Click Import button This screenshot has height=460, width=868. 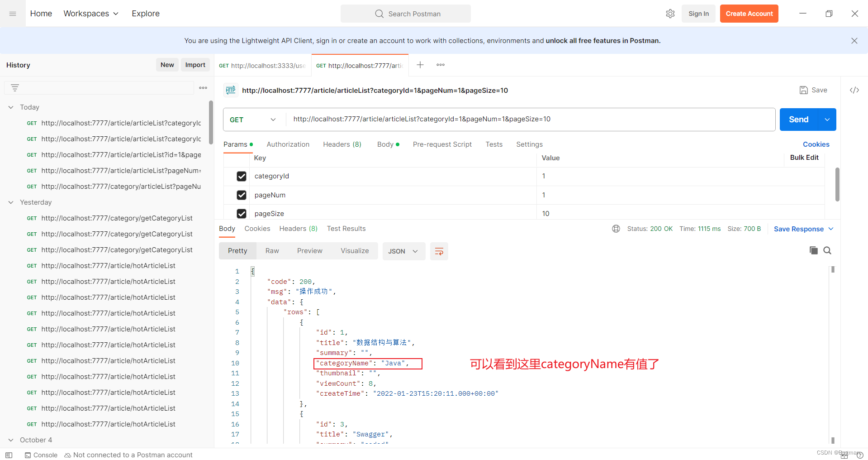[x=195, y=65]
